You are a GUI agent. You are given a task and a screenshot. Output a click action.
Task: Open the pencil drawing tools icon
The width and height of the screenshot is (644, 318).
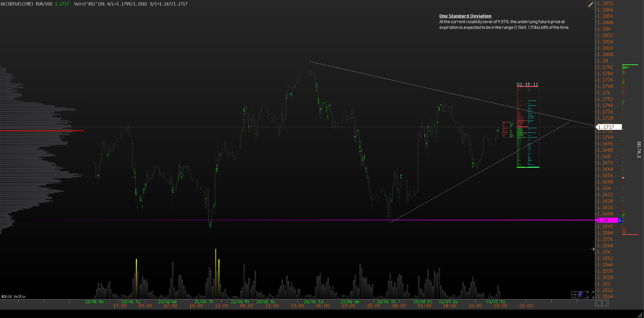[591, 4]
